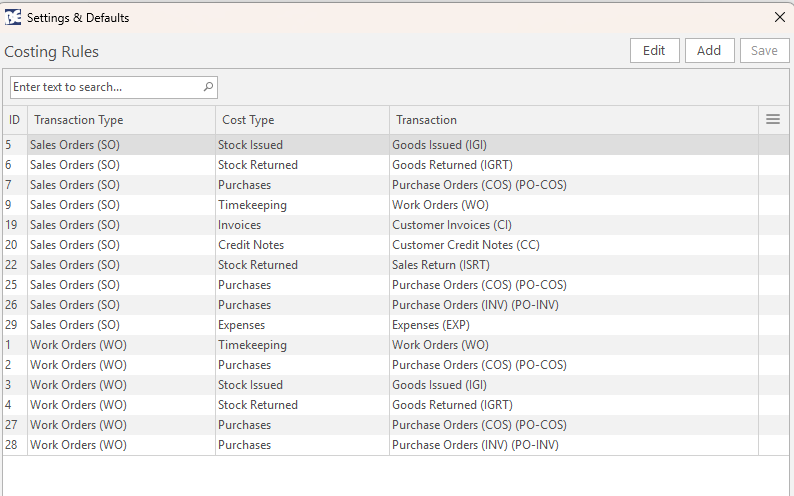Click the Edit button

(x=654, y=51)
